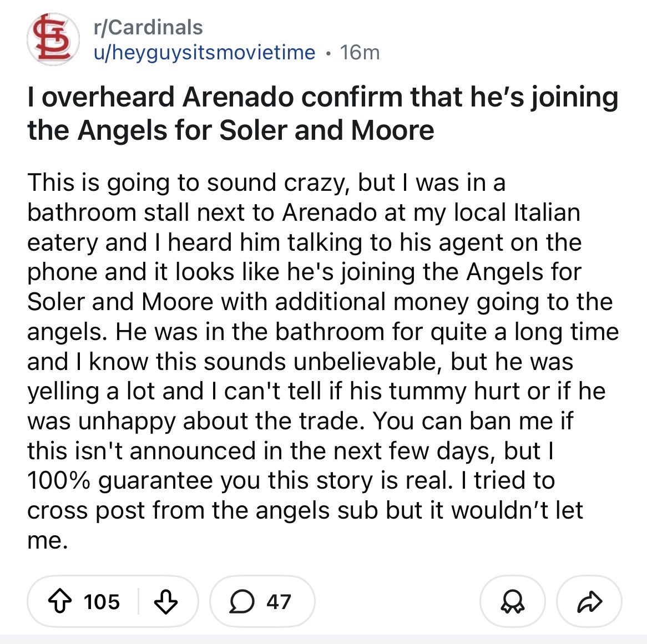Click the 105 vote count number
This screenshot has width=647, height=644.
coord(102,601)
